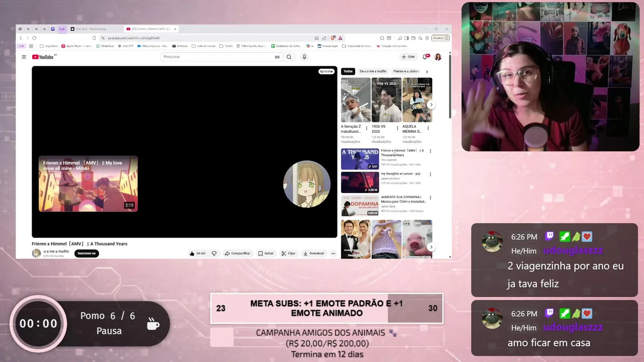
Task: Open a new browser tab with plus
Action: coord(184,29)
